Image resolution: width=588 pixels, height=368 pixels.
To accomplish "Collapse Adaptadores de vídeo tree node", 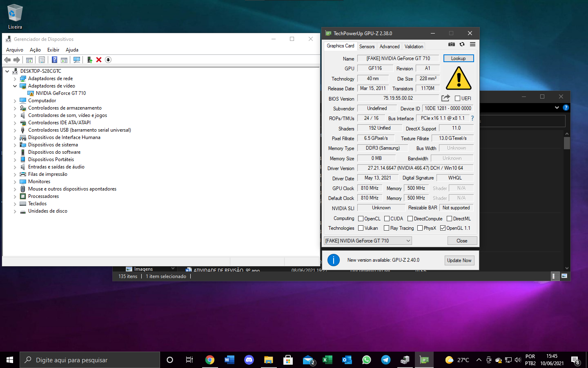I will click(15, 86).
